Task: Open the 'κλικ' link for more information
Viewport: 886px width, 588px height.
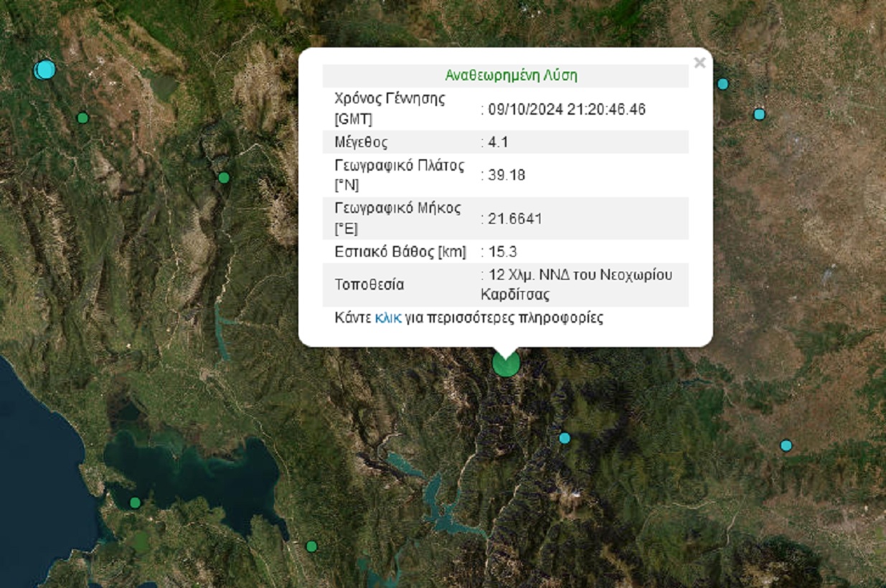Action: 387,318
